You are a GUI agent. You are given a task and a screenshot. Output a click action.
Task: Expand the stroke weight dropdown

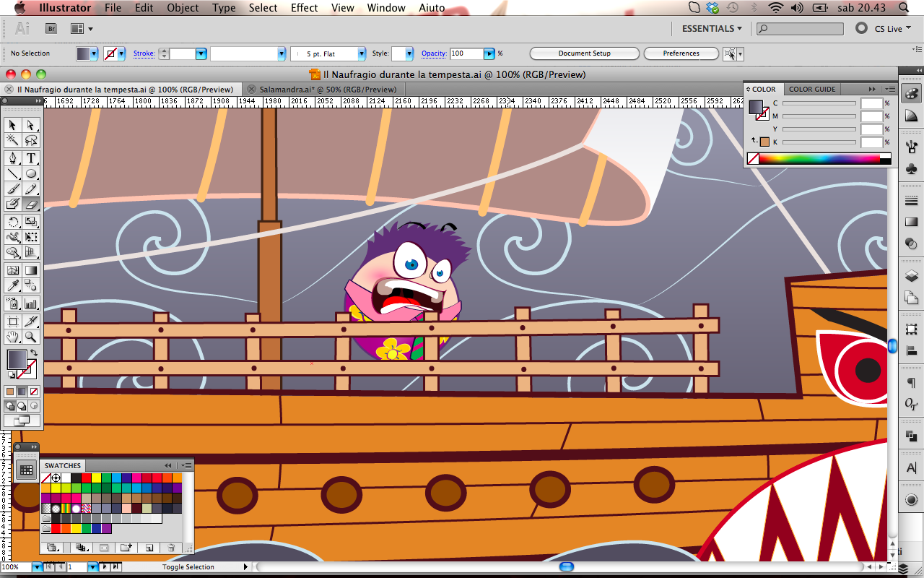201,53
